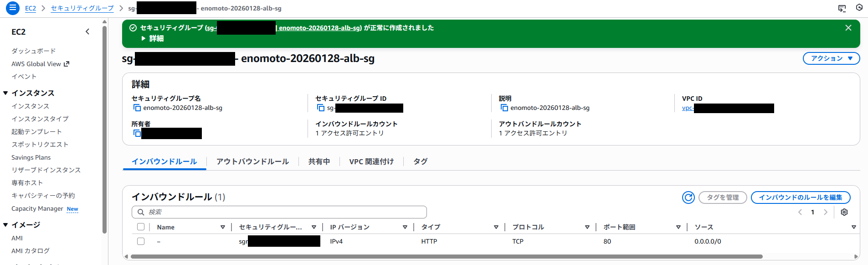
Task: Dismiss the green success banner
Action: pos(848,28)
